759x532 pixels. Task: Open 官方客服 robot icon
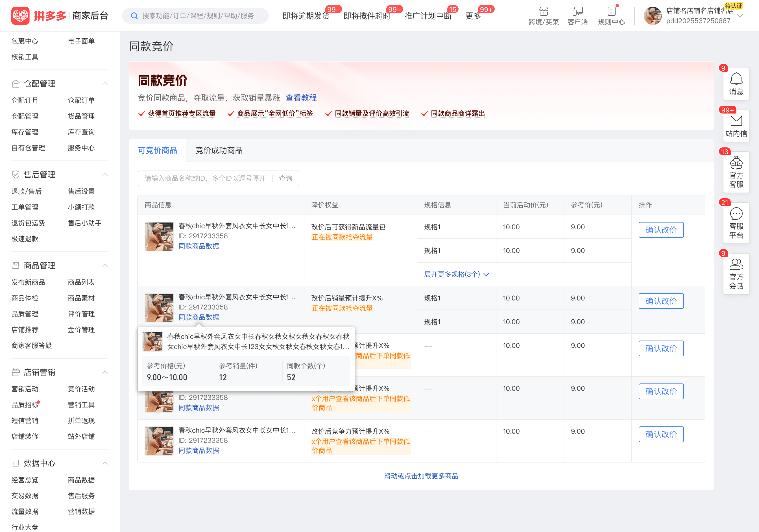pyautogui.click(x=736, y=163)
